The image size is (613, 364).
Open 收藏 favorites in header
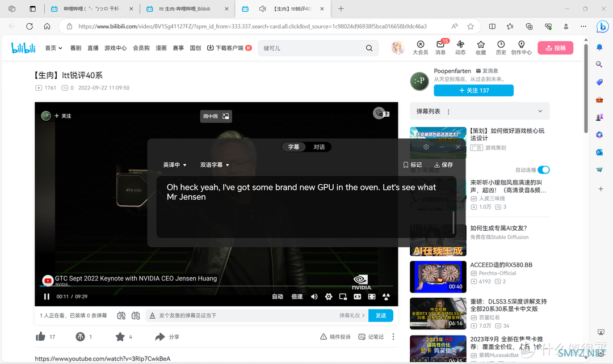(x=481, y=48)
